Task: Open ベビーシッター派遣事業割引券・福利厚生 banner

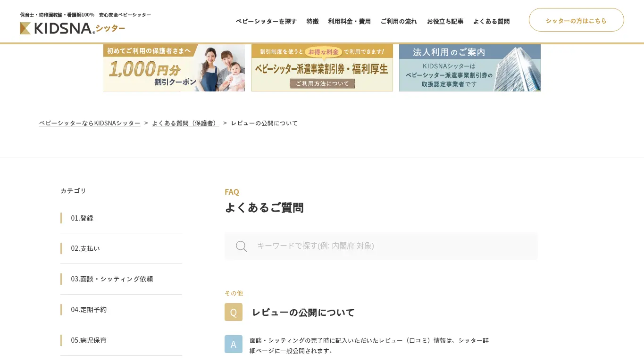Action: pyautogui.click(x=322, y=68)
